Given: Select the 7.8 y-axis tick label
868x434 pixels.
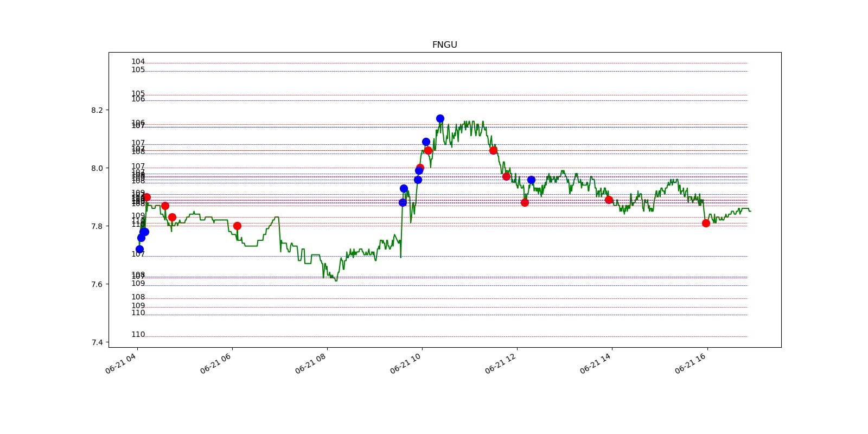Looking at the screenshot, I should [97, 226].
